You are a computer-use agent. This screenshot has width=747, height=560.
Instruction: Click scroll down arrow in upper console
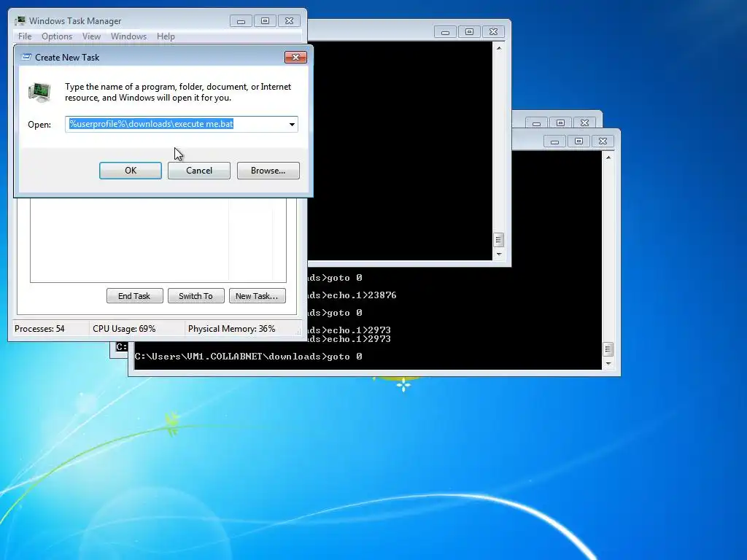coord(498,254)
